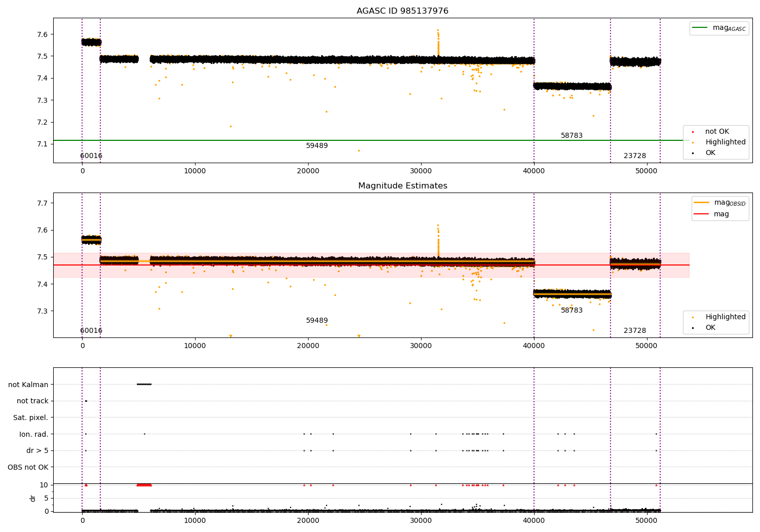760x532 pixels.
Task: Click the 7.2 y-axis tick label
Action: [42, 123]
